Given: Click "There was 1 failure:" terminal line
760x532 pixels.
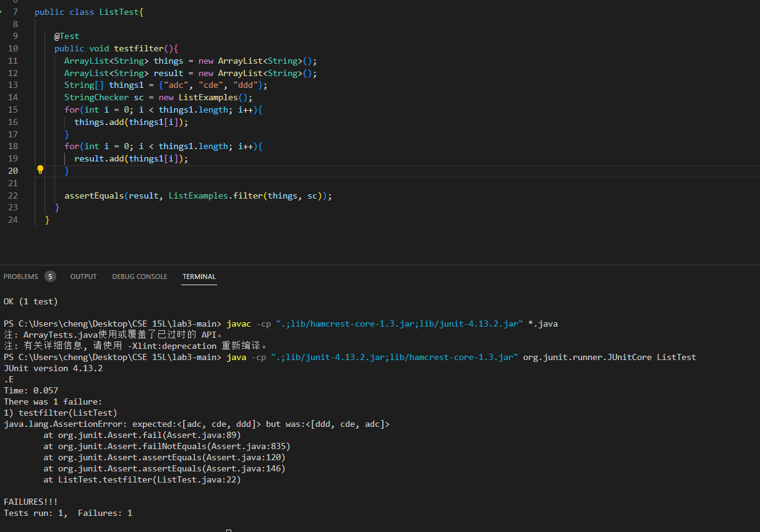Looking at the screenshot, I should point(53,401).
